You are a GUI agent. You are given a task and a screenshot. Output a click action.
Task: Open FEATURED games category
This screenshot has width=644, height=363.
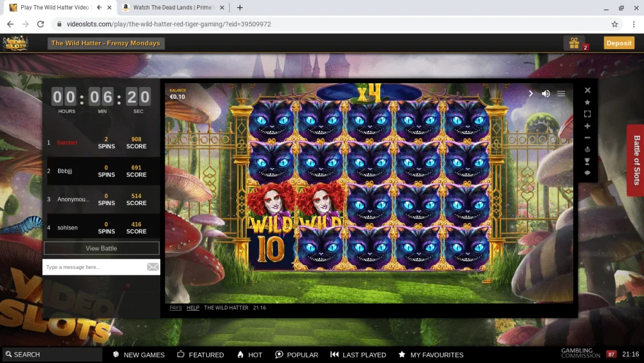pyautogui.click(x=200, y=355)
